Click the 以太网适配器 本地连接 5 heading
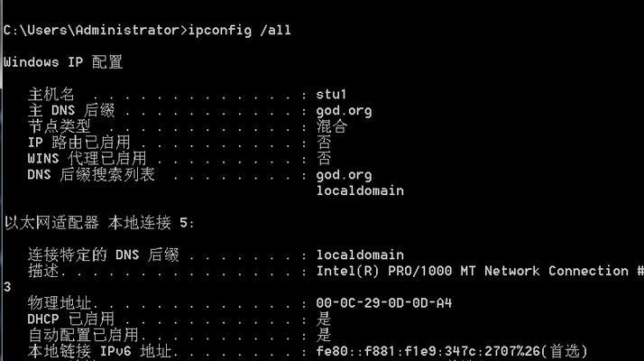This screenshot has height=361, width=644. (98, 223)
